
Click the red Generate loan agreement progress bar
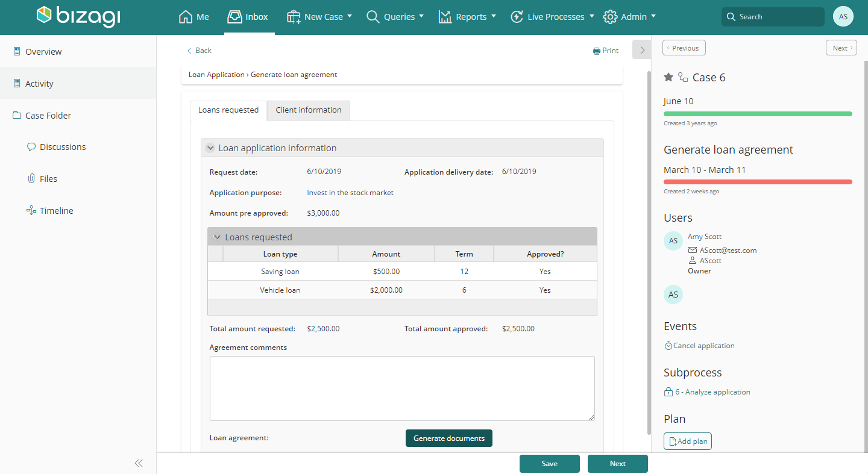758,182
